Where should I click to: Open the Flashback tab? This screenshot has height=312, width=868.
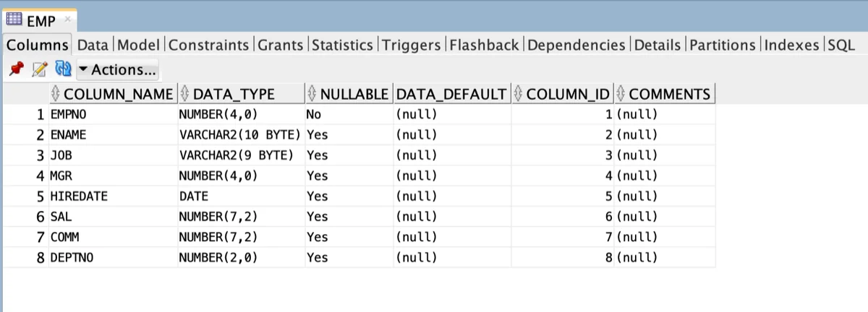tap(485, 45)
